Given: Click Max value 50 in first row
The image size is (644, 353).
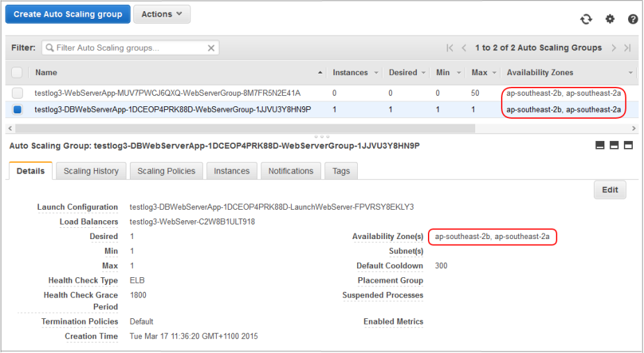Looking at the screenshot, I should click(475, 93).
